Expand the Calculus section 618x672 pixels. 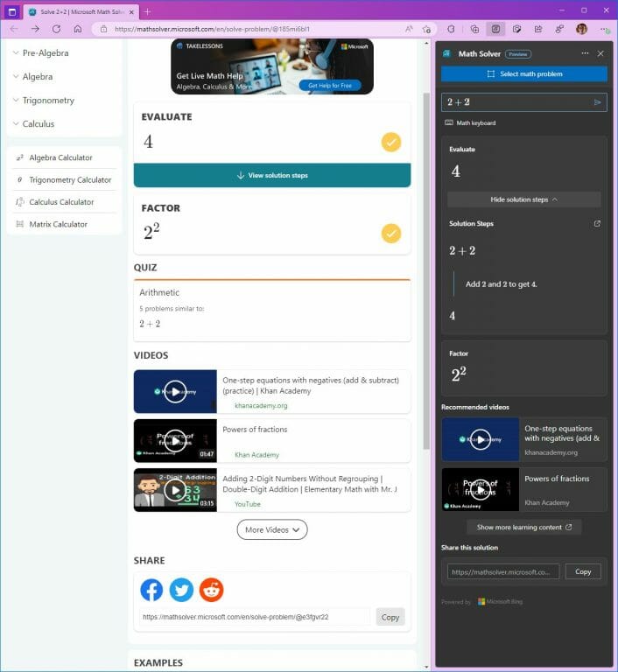[x=34, y=124]
